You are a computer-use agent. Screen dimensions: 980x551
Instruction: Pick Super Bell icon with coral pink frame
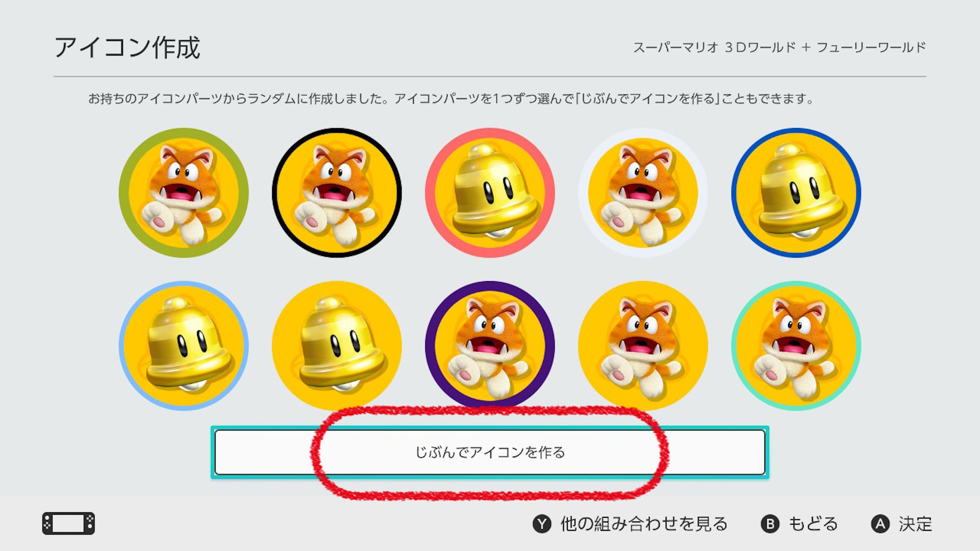pyautogui.click(x=490, y=193)
